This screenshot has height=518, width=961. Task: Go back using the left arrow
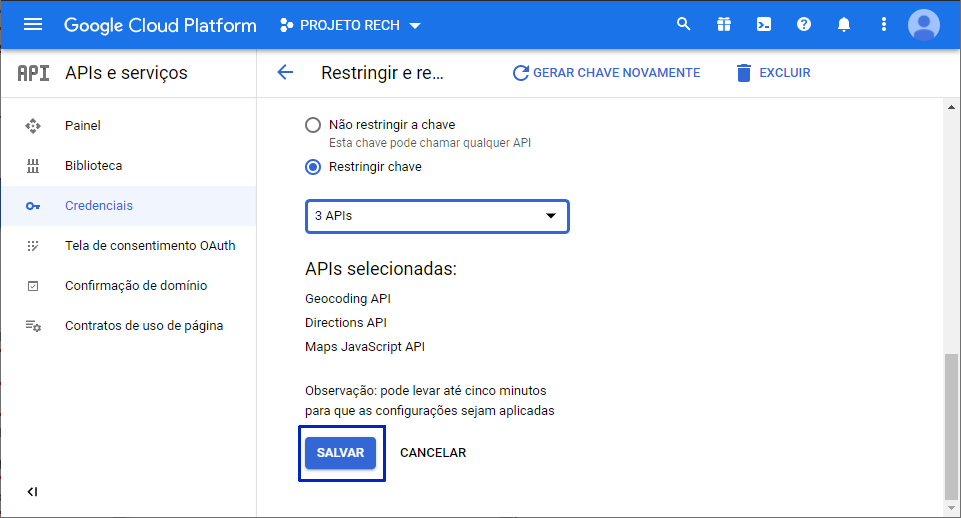[x=285, y=72]
